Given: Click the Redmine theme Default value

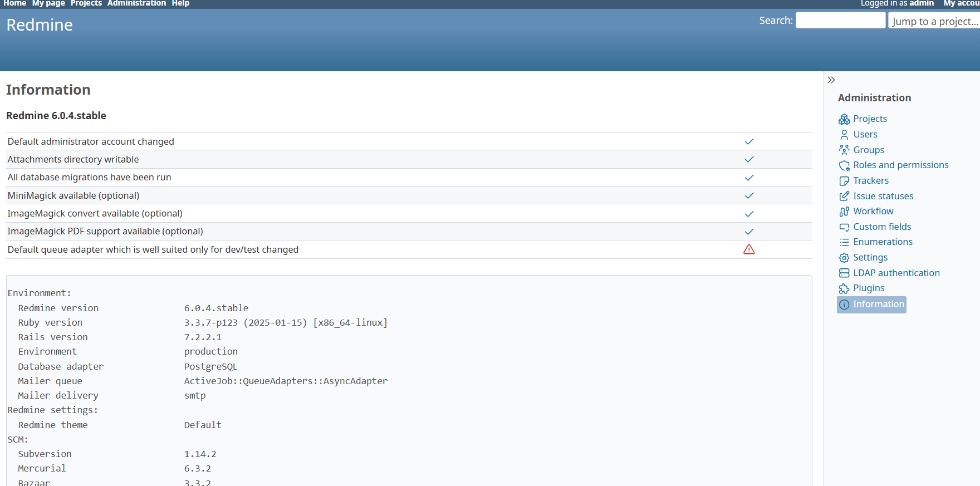Looking at the screenshot, I should point(203,425).
